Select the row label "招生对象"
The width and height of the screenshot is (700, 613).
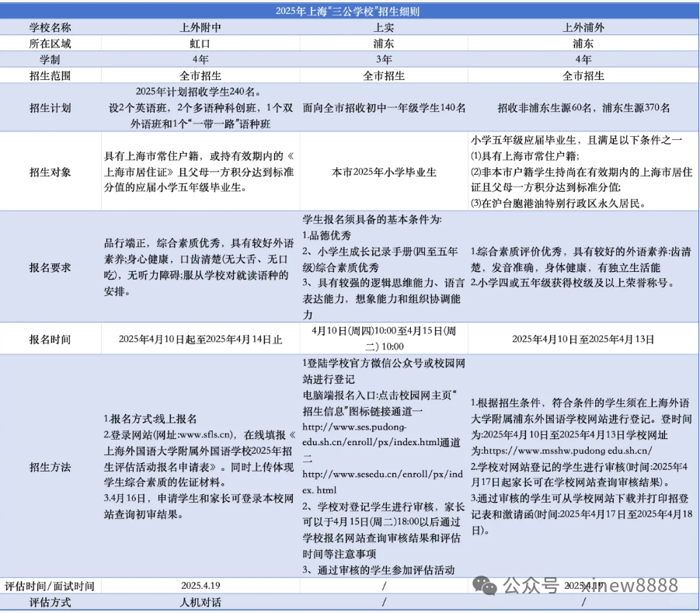[50, 172]
